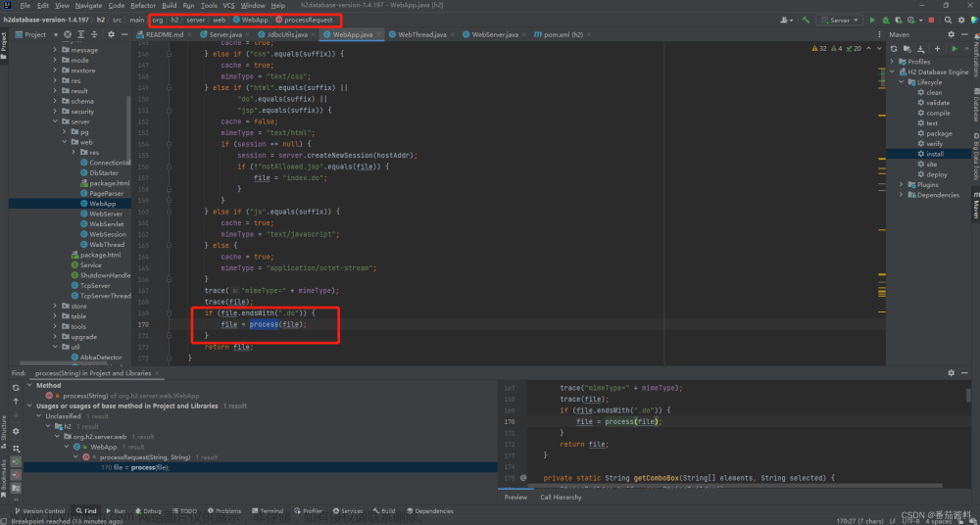The image size is (980, 525).
Task: Expand Dependencies node in Maven panel
Action: [x=902, y=195]
